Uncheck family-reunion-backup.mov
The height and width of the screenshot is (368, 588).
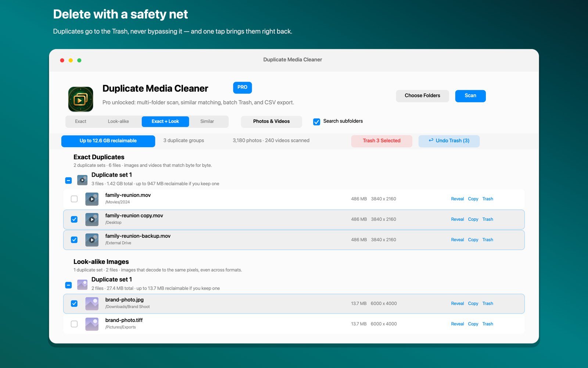[74, 240]
